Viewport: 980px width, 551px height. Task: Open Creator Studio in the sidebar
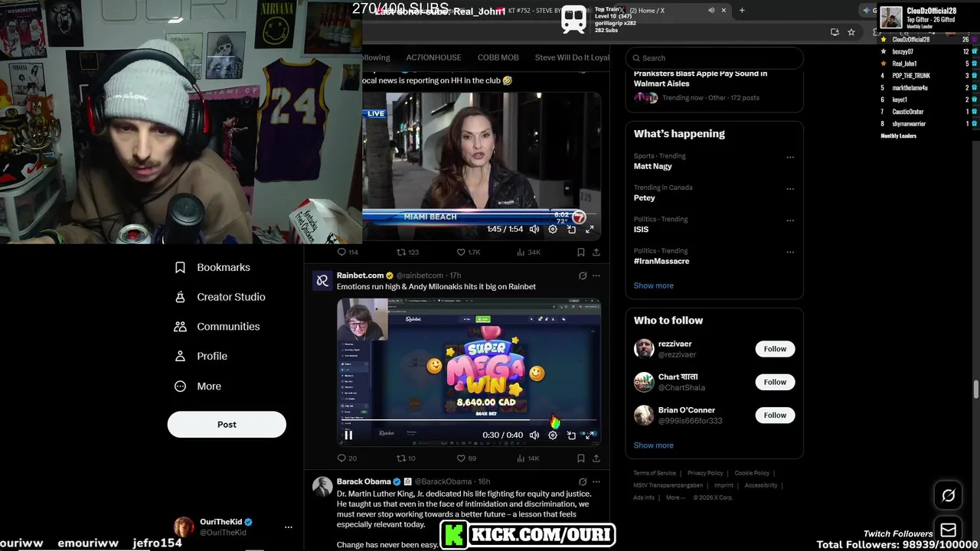220,297
